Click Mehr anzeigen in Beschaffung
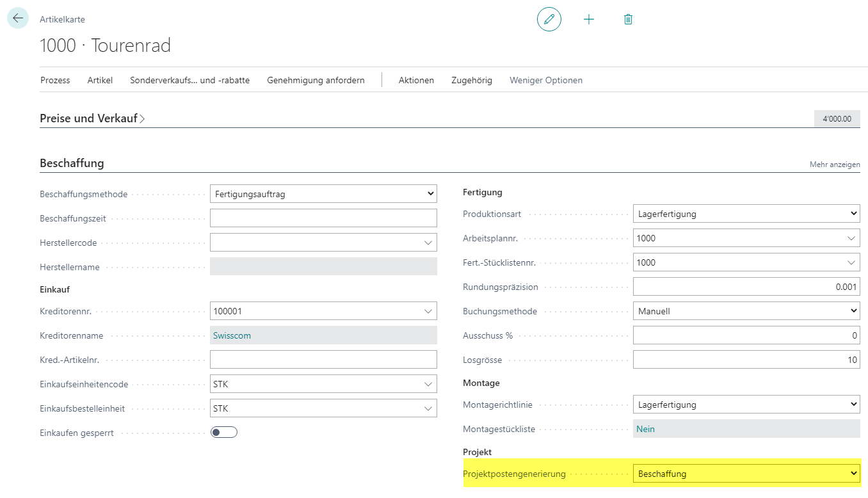This screenshot has height=498, width=868. pos(835,165)
